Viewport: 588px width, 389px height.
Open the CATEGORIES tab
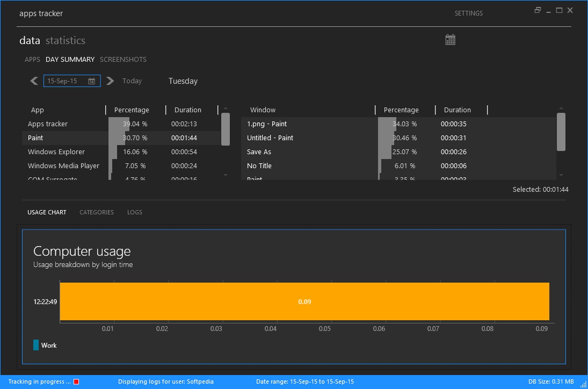click(96, 212)
